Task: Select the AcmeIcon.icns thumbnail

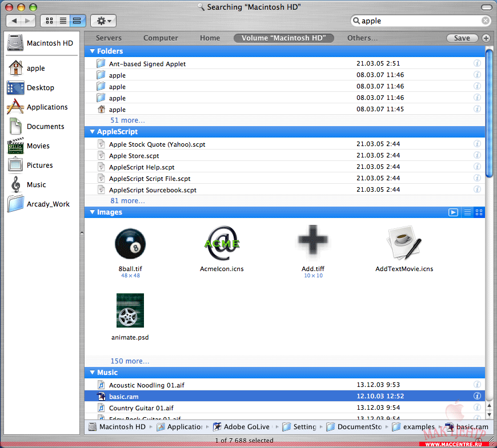Action: pyautogui.click(x=222, y=243)
